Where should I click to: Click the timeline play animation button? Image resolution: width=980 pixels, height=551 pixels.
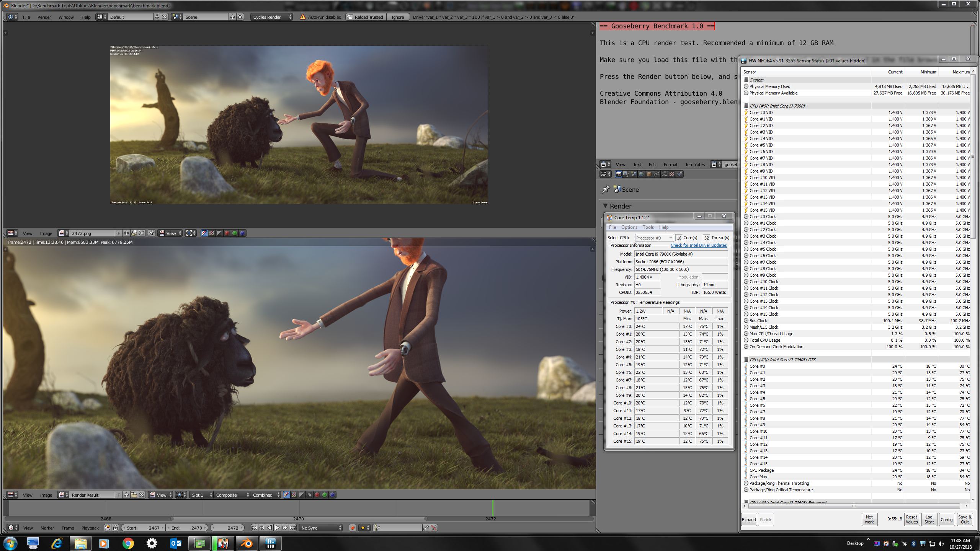[277, 528]
